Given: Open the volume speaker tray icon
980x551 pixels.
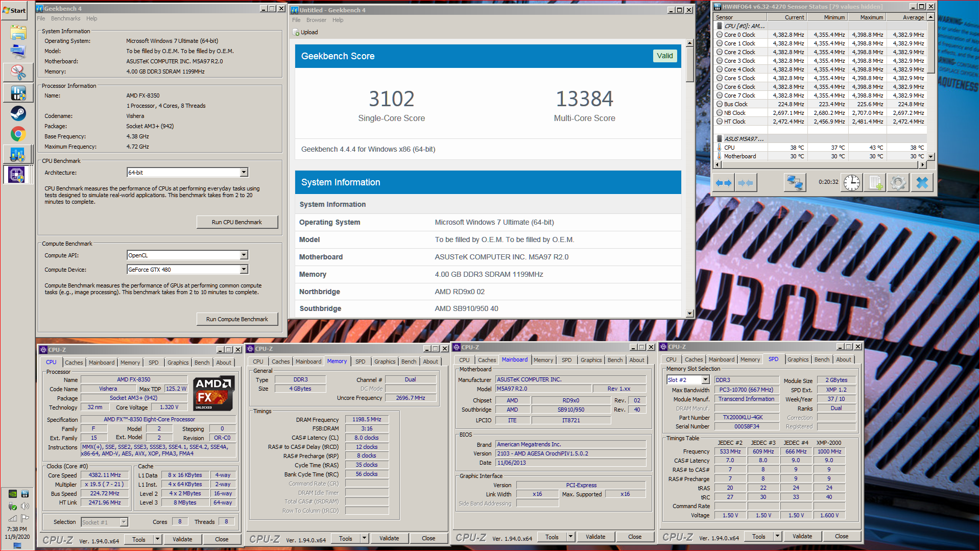Looking at the screenshot, I should tap(25, 506).
